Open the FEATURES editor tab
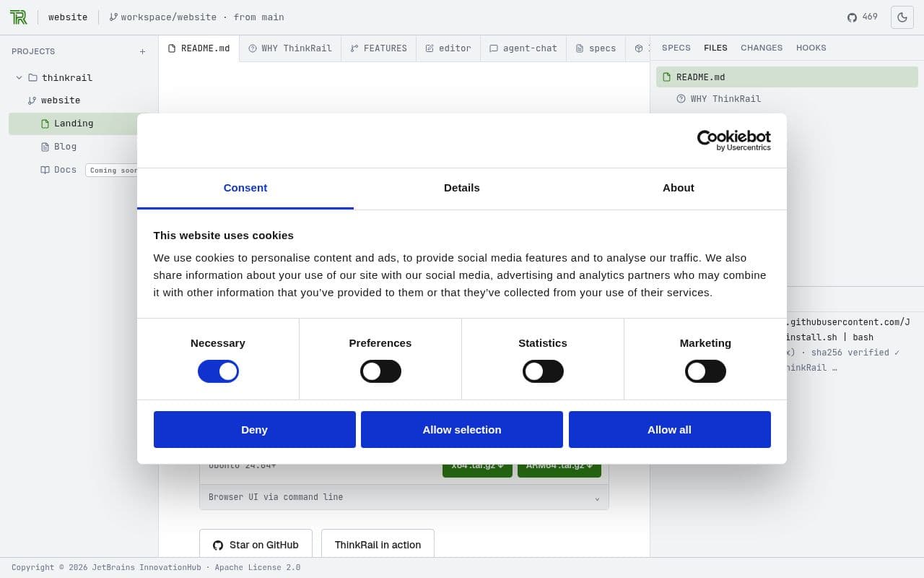 click(x=379, y=48)
